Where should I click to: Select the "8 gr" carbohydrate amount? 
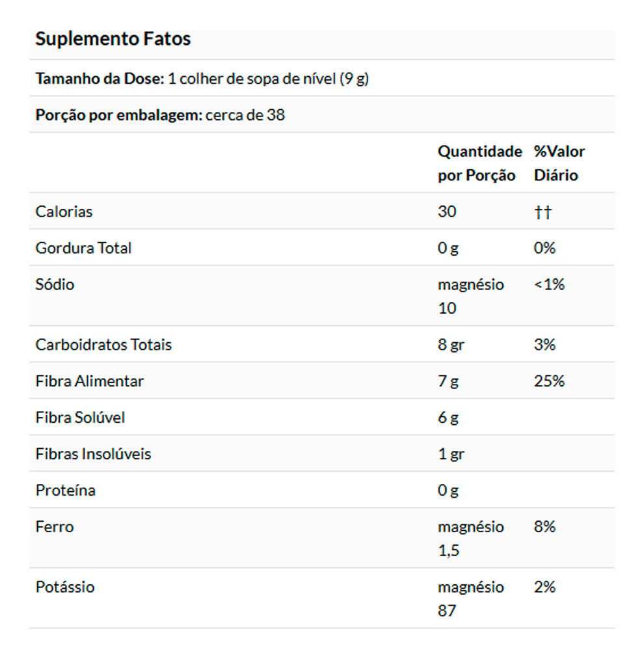point(451,345)
